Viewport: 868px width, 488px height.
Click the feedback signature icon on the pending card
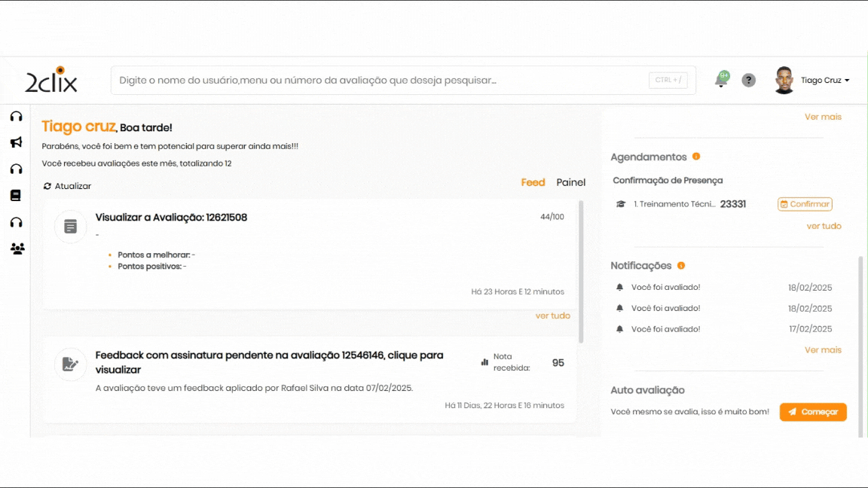[71, 364]
